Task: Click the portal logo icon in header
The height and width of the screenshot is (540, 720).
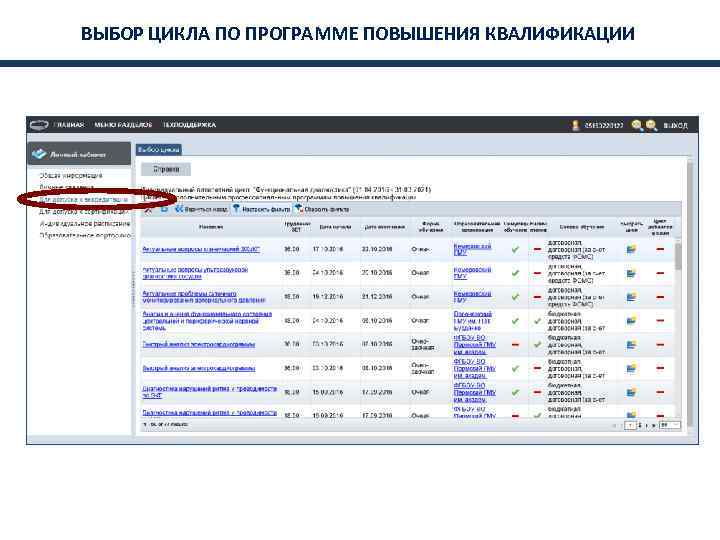Action: pyautogui.click(x=39, y=124)
